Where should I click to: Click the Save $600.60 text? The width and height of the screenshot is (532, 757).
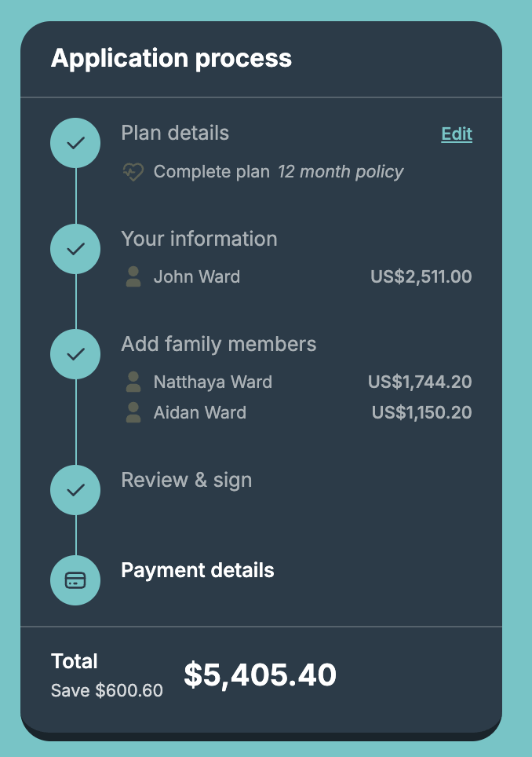[x=107, y=690]
